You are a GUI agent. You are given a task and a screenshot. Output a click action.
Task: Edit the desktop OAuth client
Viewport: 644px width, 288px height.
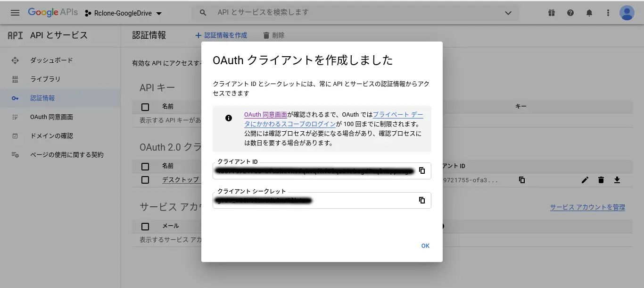(x=585, y=180)
